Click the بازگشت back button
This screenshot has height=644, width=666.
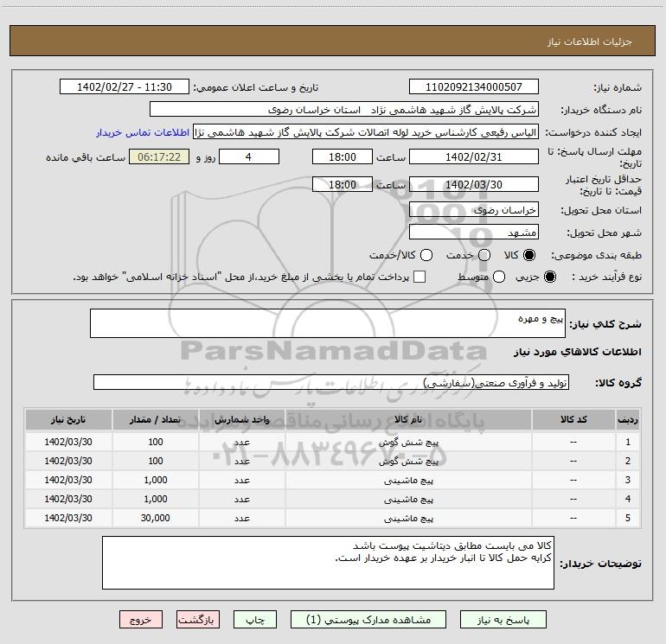198,620
